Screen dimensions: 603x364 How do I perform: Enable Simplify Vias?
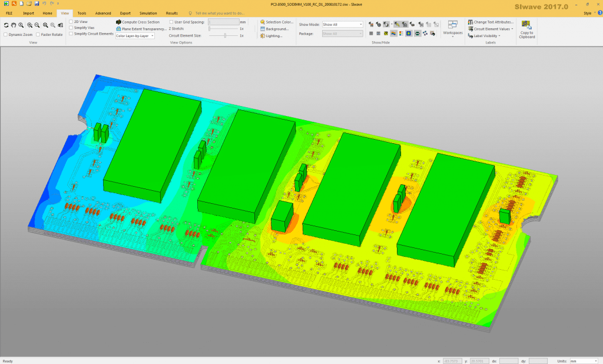[71, 28]
